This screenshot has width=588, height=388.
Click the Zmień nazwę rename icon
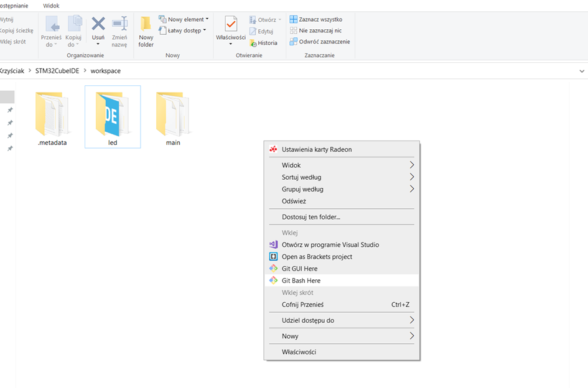[119, 25]
